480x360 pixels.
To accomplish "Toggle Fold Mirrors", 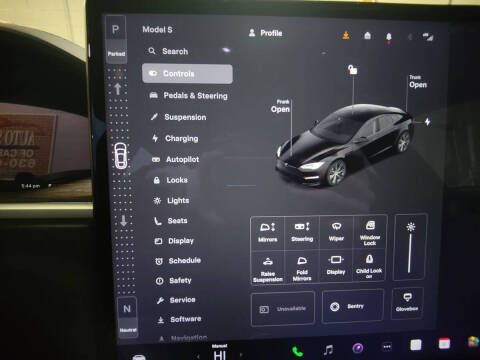I will pos(302,267).
